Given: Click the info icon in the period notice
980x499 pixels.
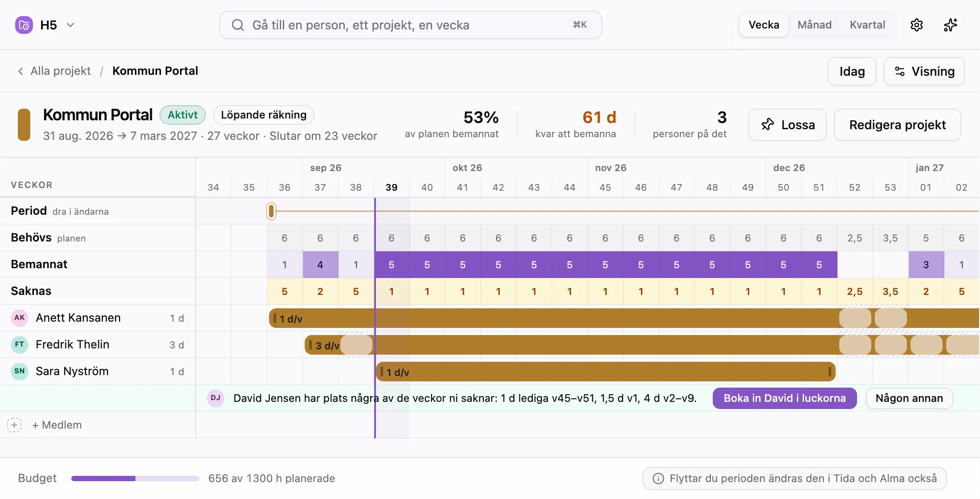Looking at the screenshot, I should click(658, 479).
